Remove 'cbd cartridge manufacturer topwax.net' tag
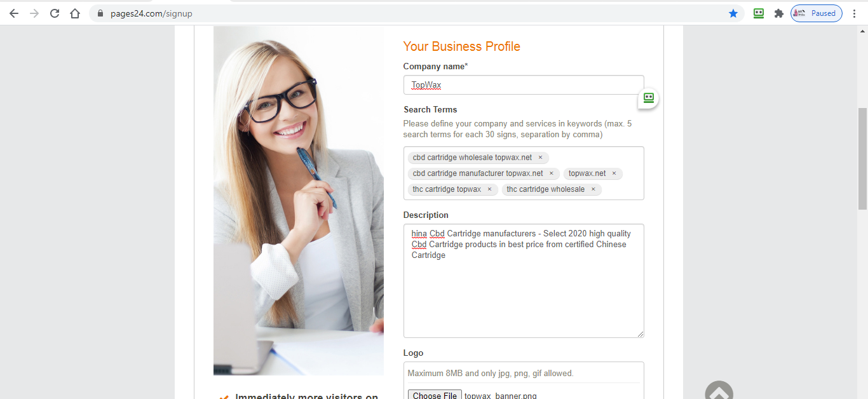The image size is (868, 399). [x=552, y=173]
